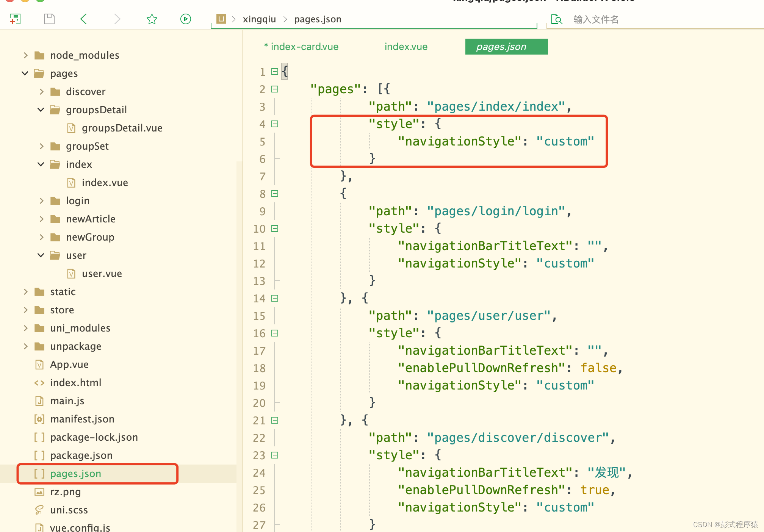Click the bookmark star icon
The image size is (764, 532).
click(152, 19)
